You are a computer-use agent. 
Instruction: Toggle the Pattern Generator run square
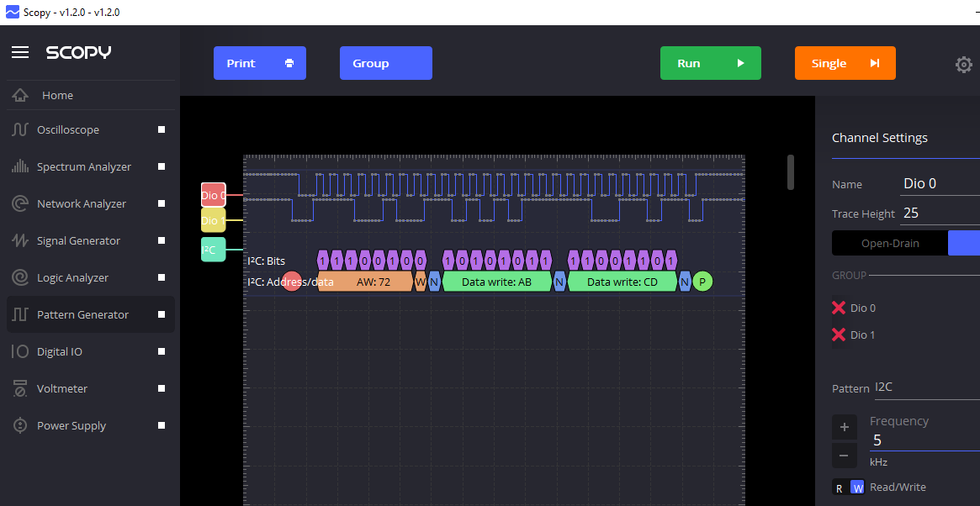pos(162,314)
